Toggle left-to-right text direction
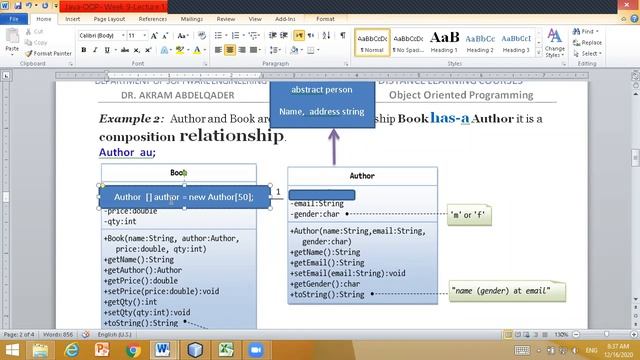This screenshot has height=360, width=640. point(299,36)
